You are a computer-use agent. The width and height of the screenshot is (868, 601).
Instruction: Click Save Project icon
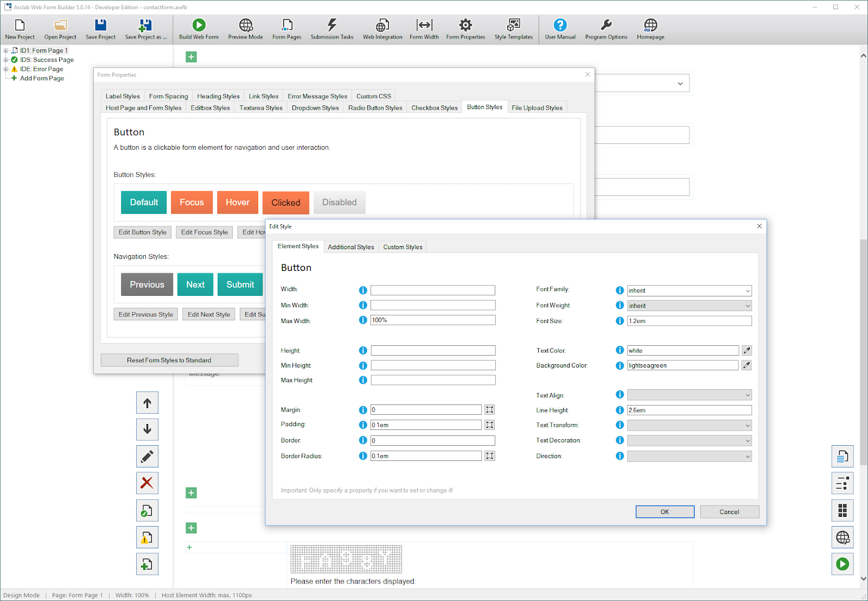coord(100,29)
